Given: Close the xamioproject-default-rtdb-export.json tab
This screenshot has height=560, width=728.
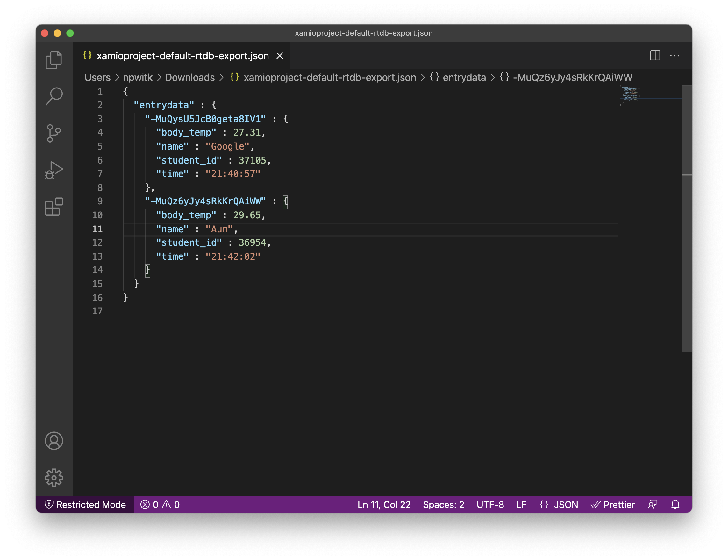Looking at the screenshot, I should [280, 56].
